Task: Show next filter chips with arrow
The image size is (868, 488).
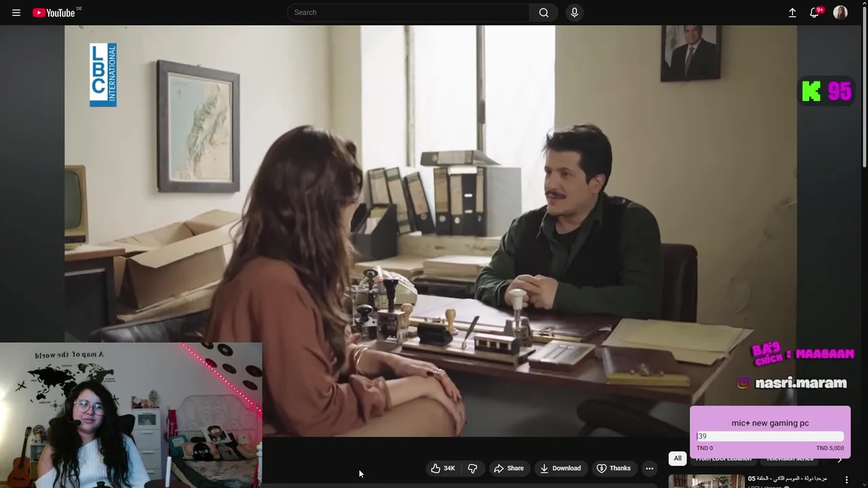Action: tap(840, 459)
